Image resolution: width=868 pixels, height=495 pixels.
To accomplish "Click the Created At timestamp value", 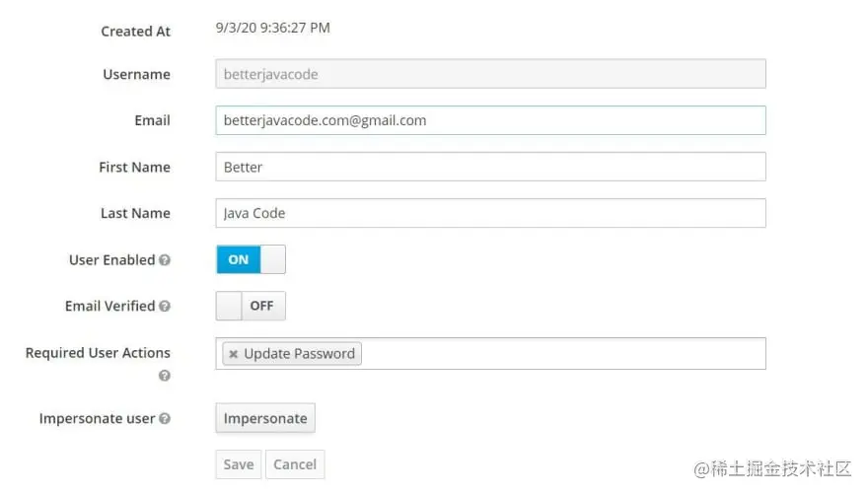I will pos(273,28).
